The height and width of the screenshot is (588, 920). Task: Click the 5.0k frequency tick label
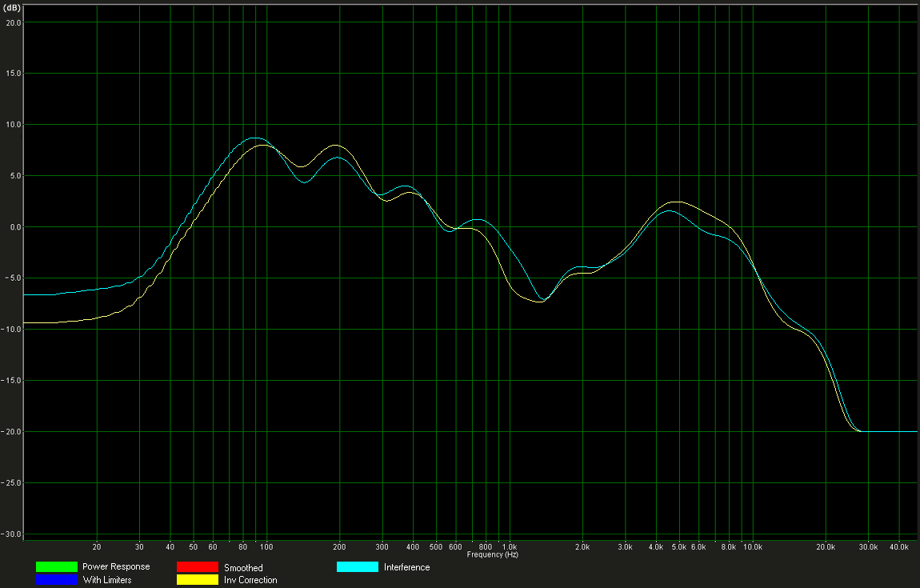click(679, 547)
